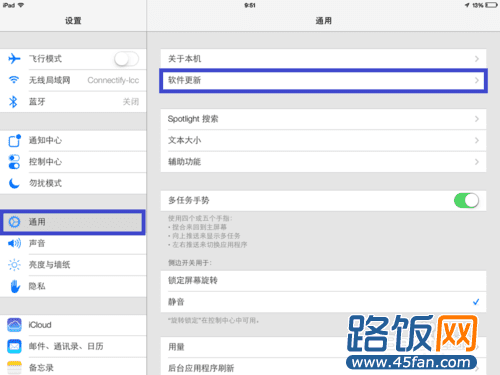Tap the battery icon in status bar
The image size is (500, 375).
pos(491,5)
